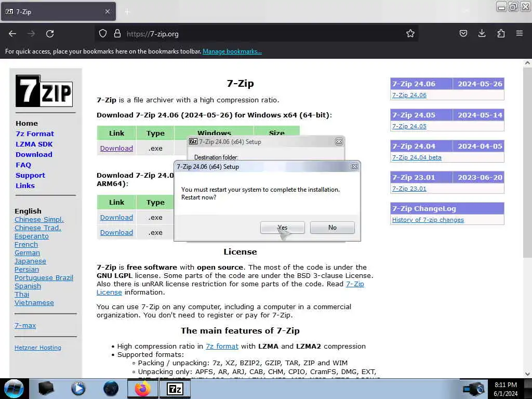Open 7z Format sidebar link

35,134
